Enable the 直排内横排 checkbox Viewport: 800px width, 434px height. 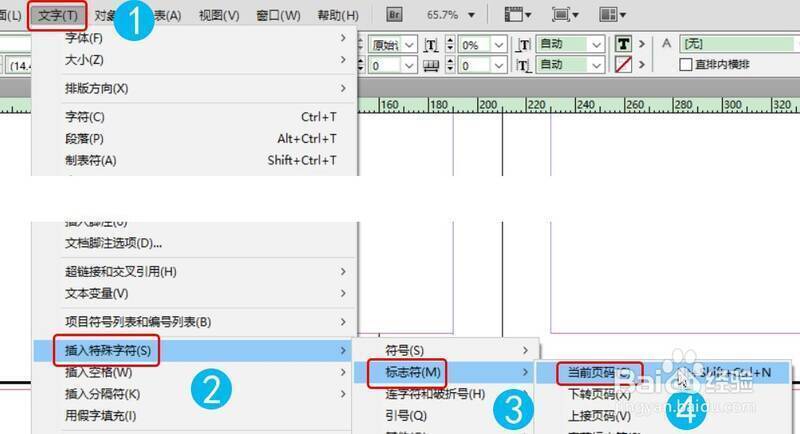click(686, 65)
